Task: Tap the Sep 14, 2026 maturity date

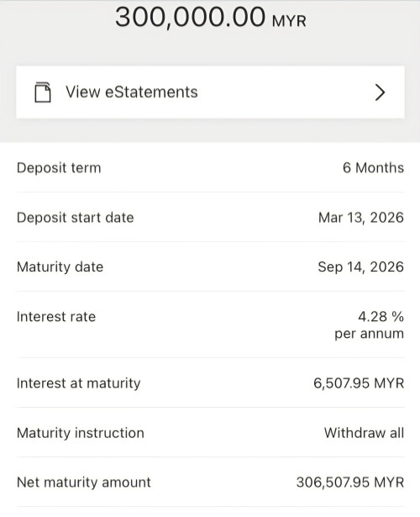Action: click(360, 266)
